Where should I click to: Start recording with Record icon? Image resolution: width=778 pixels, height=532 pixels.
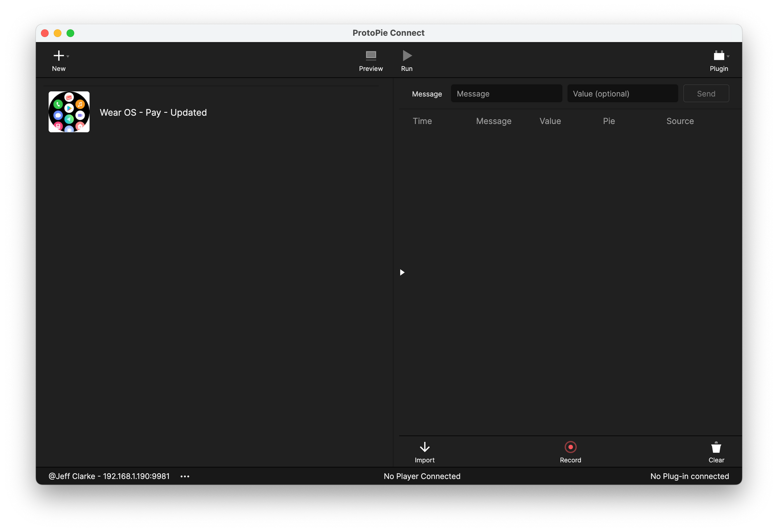570,447
